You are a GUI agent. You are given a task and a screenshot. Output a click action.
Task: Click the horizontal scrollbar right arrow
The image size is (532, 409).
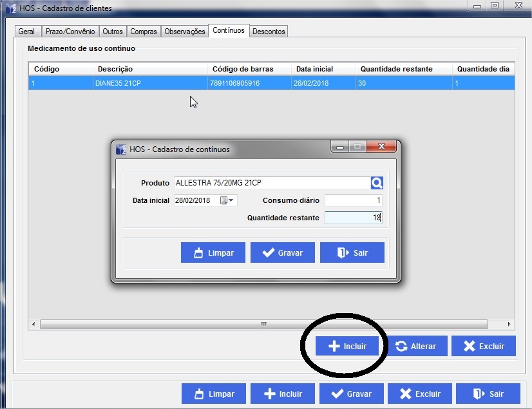coord(509,324)
